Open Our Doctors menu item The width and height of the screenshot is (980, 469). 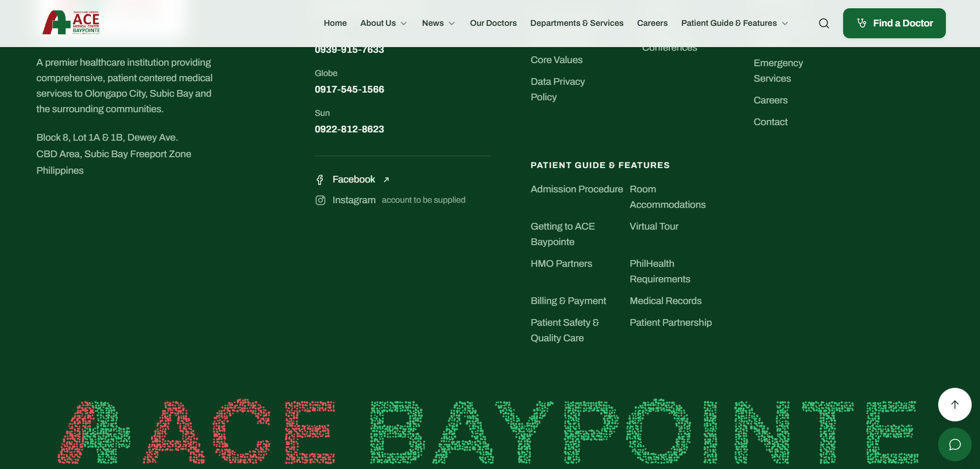pyautogui.click(x=493, y=23)
